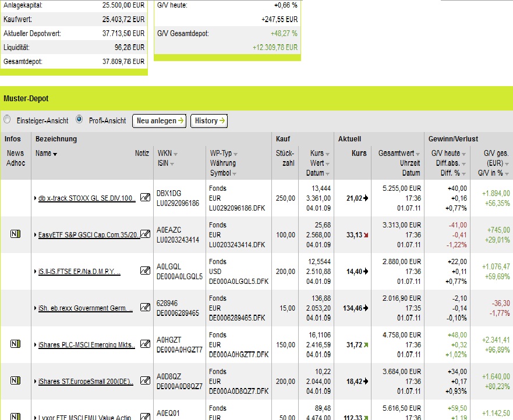513x420 pixels.
Task: Click loss value -36,30
Action: point(501,303)
